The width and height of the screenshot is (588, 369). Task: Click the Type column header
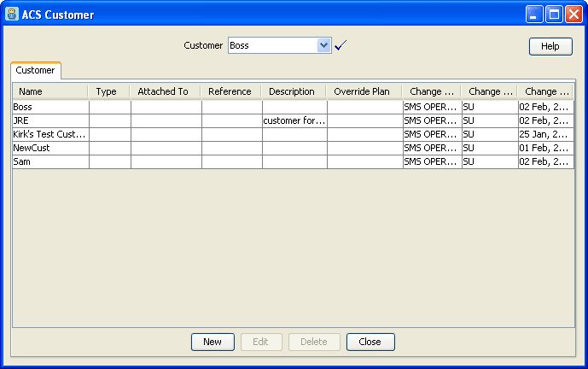(x=109, y=91)
